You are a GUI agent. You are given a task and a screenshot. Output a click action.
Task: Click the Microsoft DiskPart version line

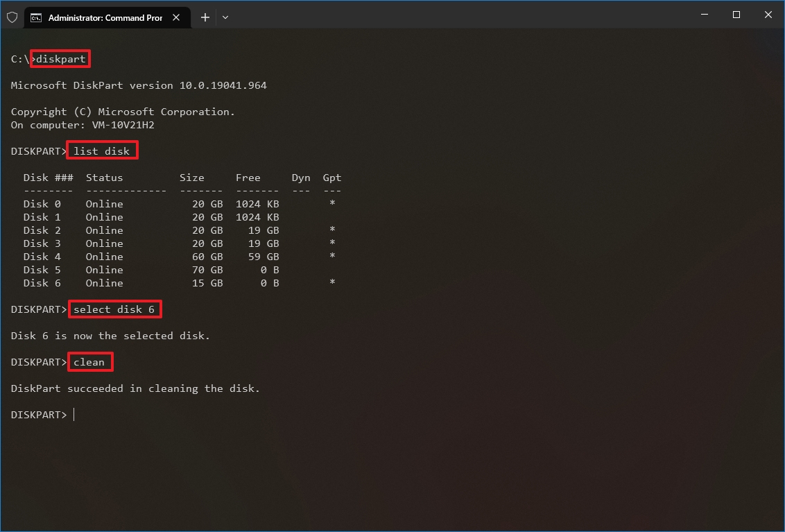point(139,85)
